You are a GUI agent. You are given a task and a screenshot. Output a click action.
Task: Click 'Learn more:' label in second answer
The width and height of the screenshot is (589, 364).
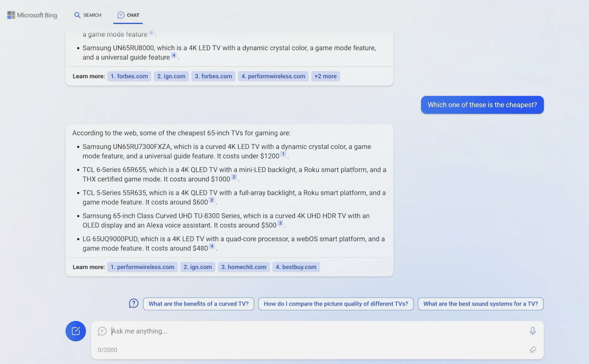click(89, 267)
